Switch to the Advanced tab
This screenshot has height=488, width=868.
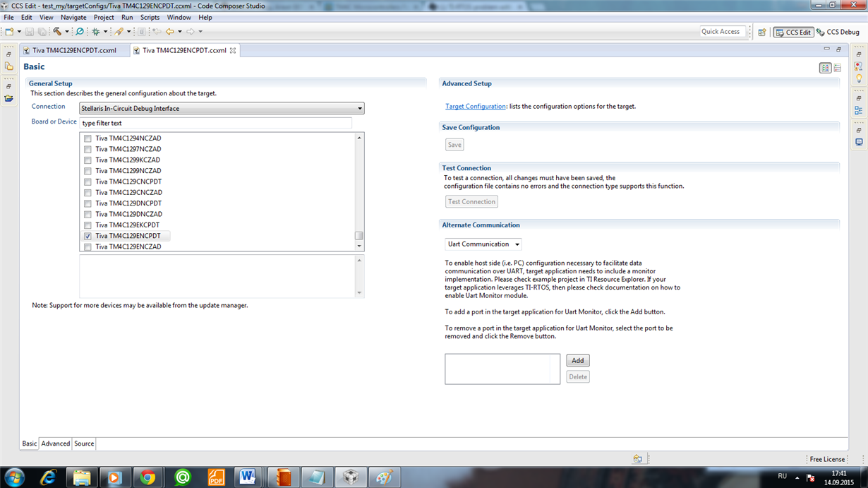(55, 444)
